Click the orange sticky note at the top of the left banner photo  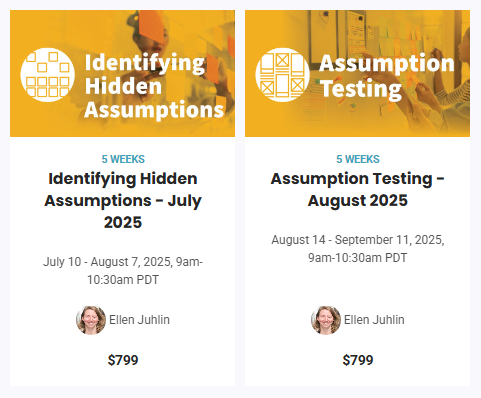(x=152, y=25)
